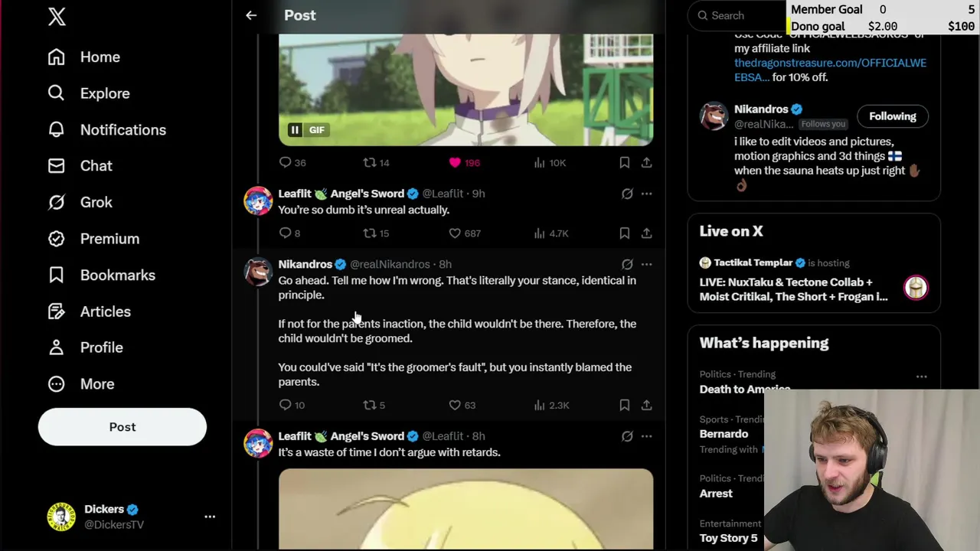Image resolution: width=980 pixels, height=551 pixels.
Task: Reply to the Nikandros post with 10 comments
Action: click(286, 405)
